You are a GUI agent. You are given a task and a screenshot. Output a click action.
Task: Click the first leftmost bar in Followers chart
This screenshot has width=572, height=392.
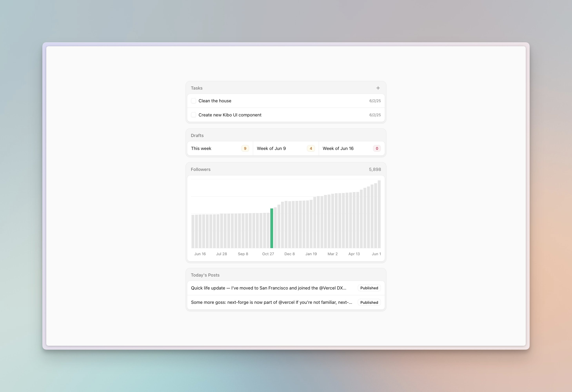[x=193, y=231]
